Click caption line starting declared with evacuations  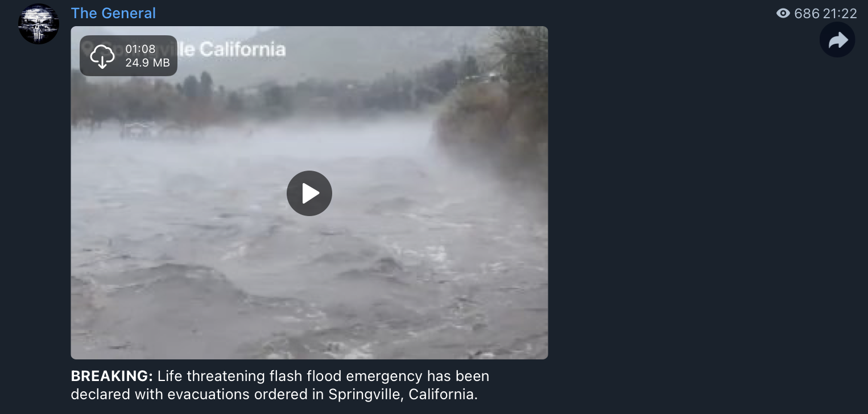pyautogui.click(x=274, y=394)
